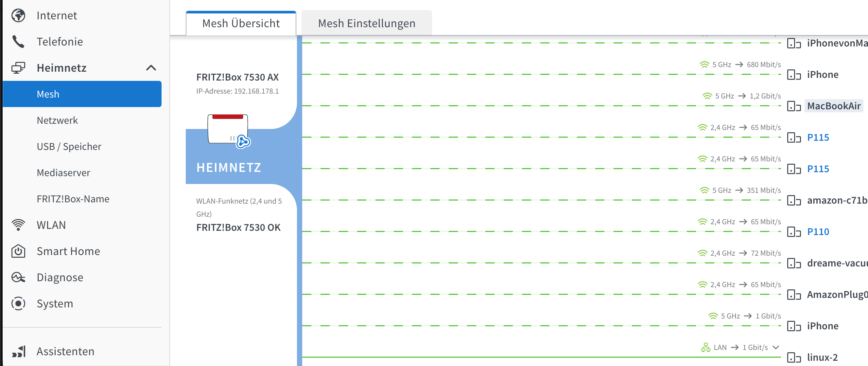Screen dimensions: 868x366
Task: Click the device icon beside MacBookAir
Action: tap(794, 106)
